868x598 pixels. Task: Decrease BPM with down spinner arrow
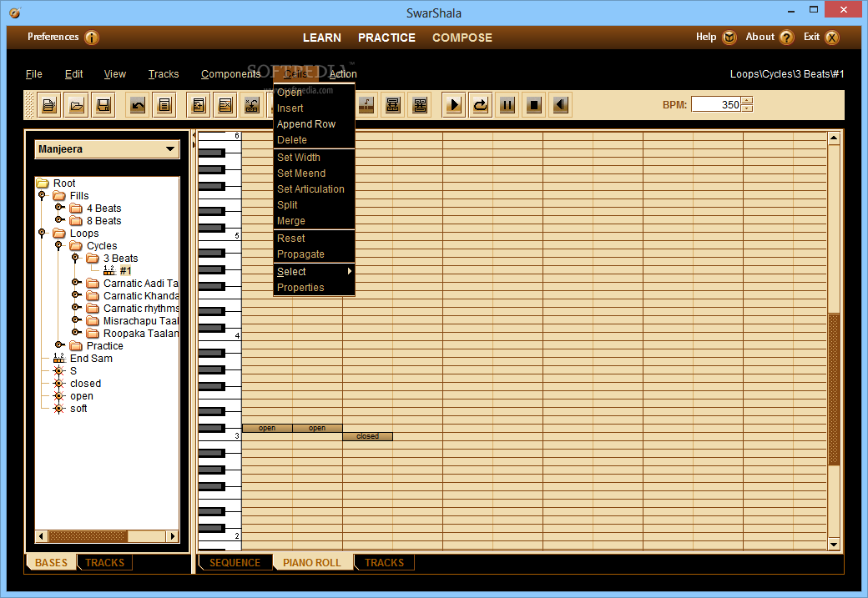click(747, 108)
